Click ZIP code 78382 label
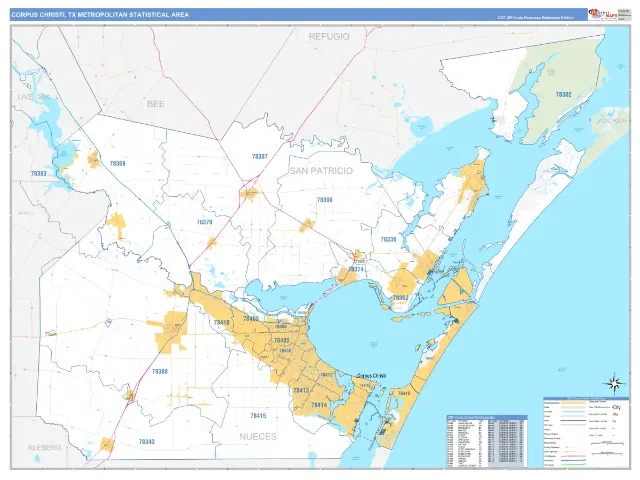 pyautogui.click(x=563, y=95)
